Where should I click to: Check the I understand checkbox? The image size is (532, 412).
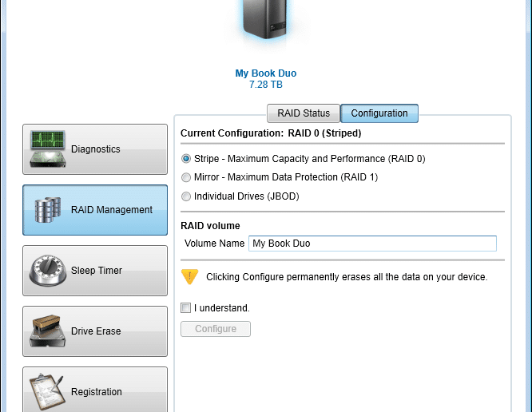[x=185, y=308]
